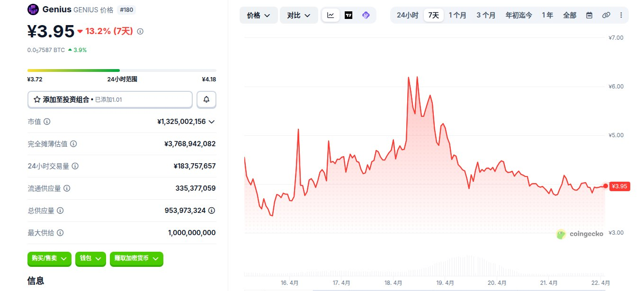
Task: Click the 信息 section heading
Action: tap(36, 281)
